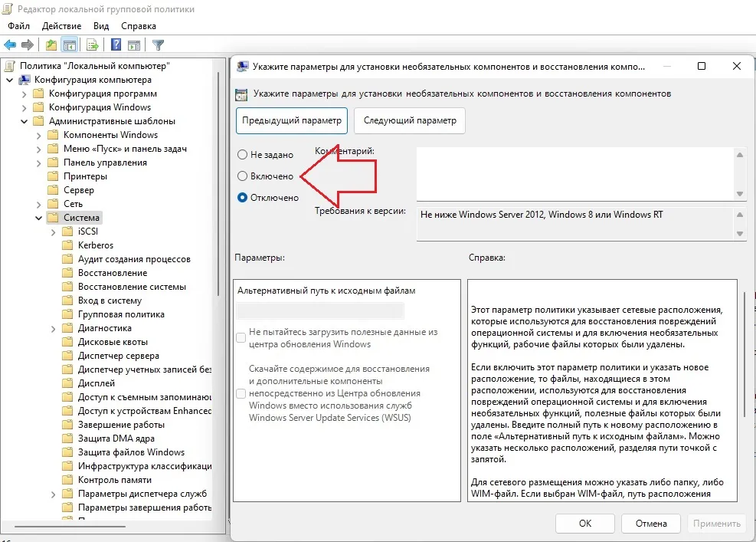Select the Не задано radio button
Image resolution: width=756 pixels, height=542 pixels.
[243, 154]
